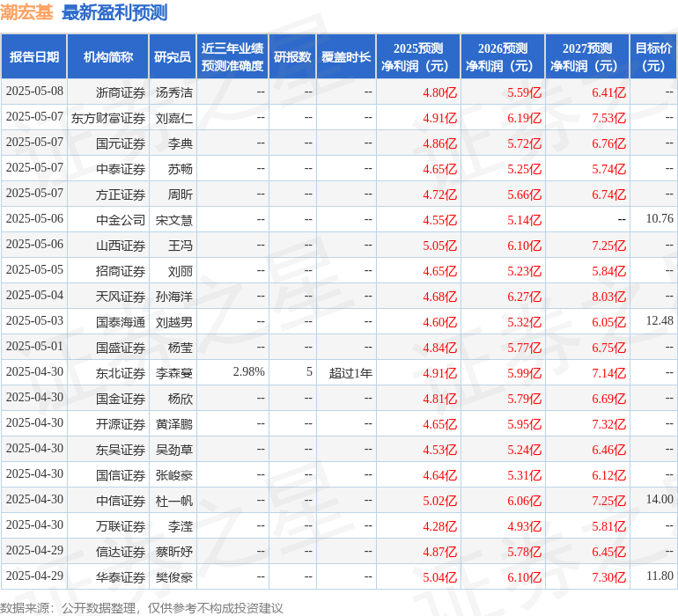Click the 2025-05-03 report date cell
The width and height of the screenshot is (678, 616).
(34, 320)
